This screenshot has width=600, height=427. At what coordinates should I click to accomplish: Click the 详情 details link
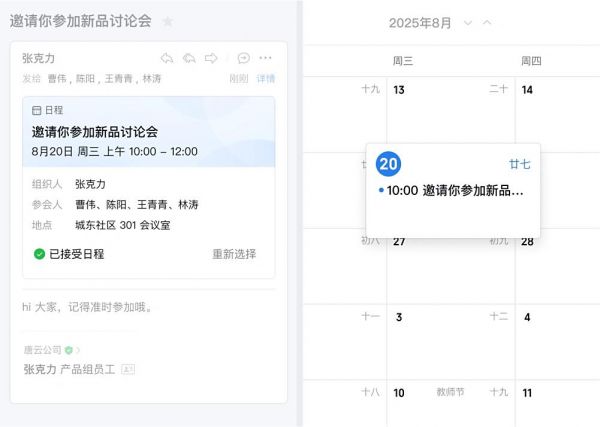click(x=265, y=79)
